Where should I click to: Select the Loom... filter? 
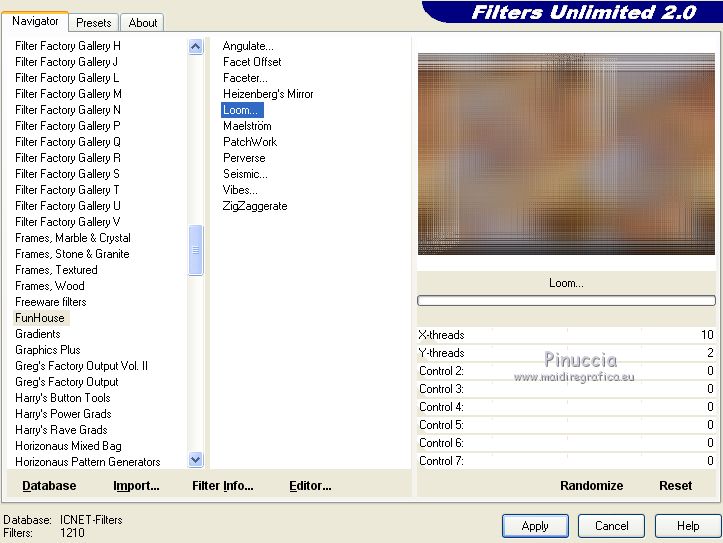click(242, 110)
